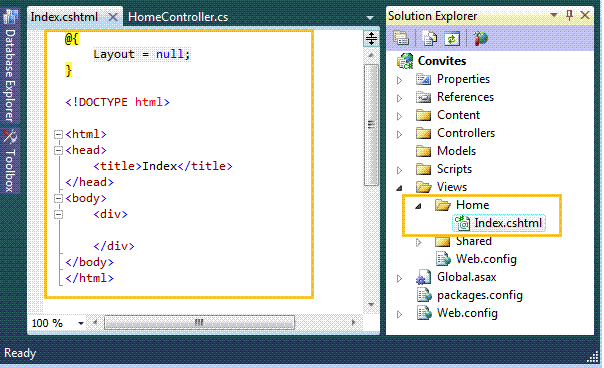604x368 pixels.
Task: Click the ASP.NET Configuration icon
Action: tap(480, 39)
